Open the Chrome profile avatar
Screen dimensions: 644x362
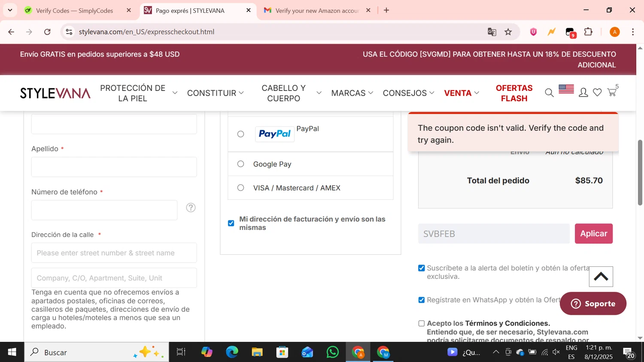click(615, 32)
